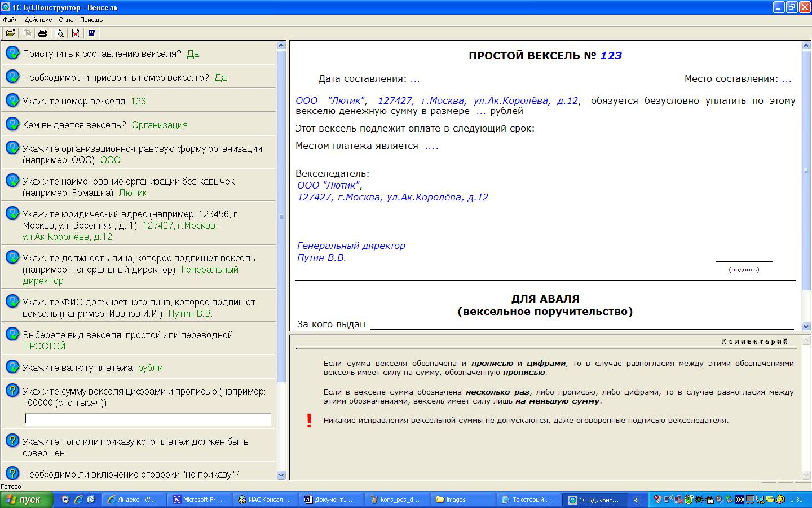The width and height of the screenshot is (812, 508).
Task: Click the icon beside 'Необходимо ли присвоить номер векселю?'
Action: 12,76
